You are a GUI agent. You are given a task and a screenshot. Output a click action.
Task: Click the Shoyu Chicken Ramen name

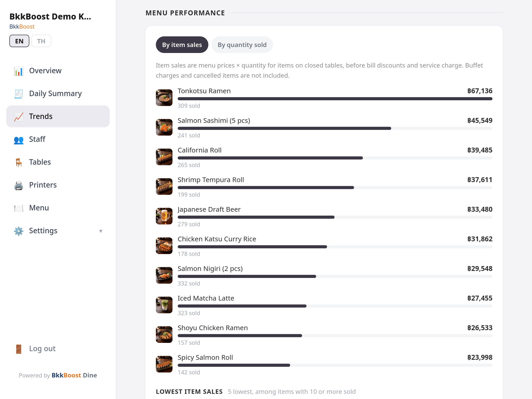coord(213,328)
